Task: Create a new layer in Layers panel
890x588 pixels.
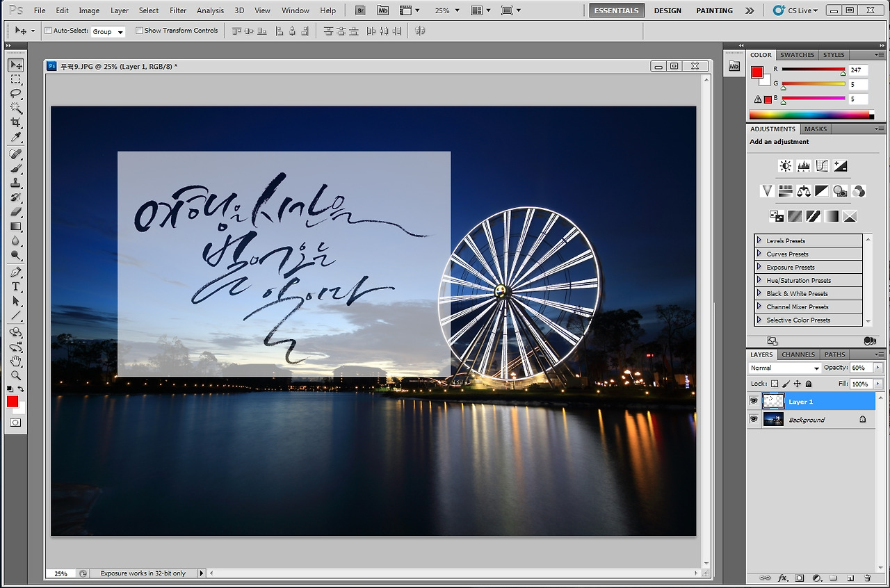Action: (850, 578)
